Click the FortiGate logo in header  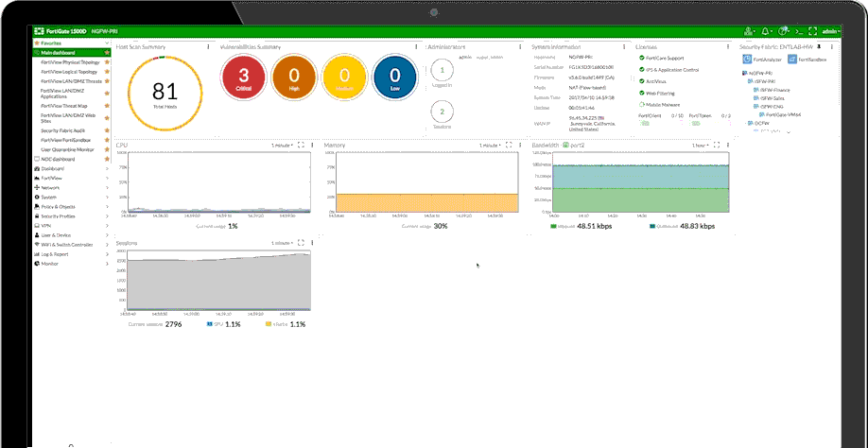coord(40,31)
